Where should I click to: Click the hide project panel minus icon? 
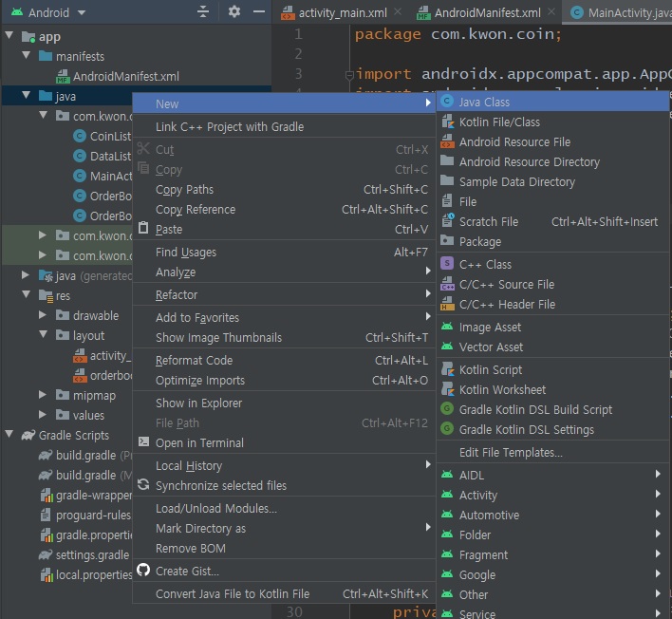click(x=259, y=11)
